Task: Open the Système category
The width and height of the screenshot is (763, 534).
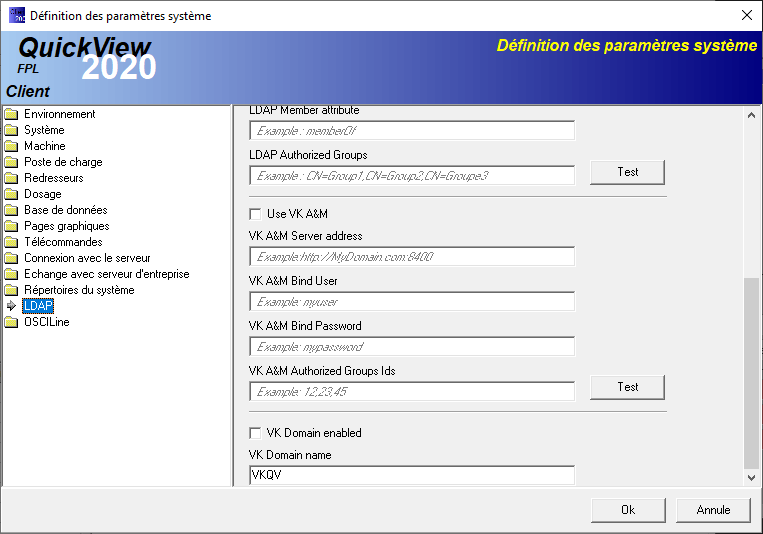Action: [x=44, y=130]
